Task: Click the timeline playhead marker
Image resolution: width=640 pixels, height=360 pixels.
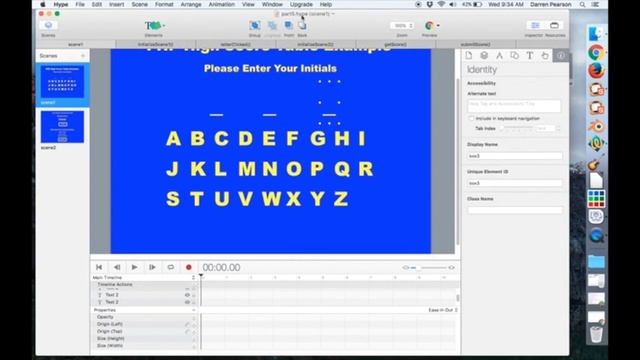Action: pos(201,276)
